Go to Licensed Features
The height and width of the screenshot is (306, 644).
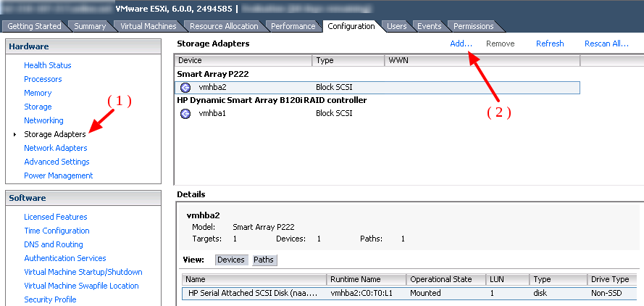pyautogui.click(x=55, y=217)
